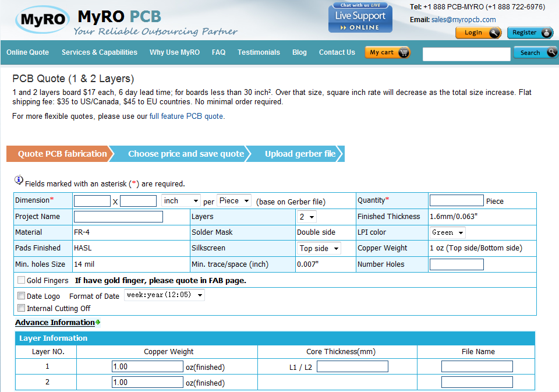Click the site search text field
Screen dimensions: 559x392
[466, 54]
